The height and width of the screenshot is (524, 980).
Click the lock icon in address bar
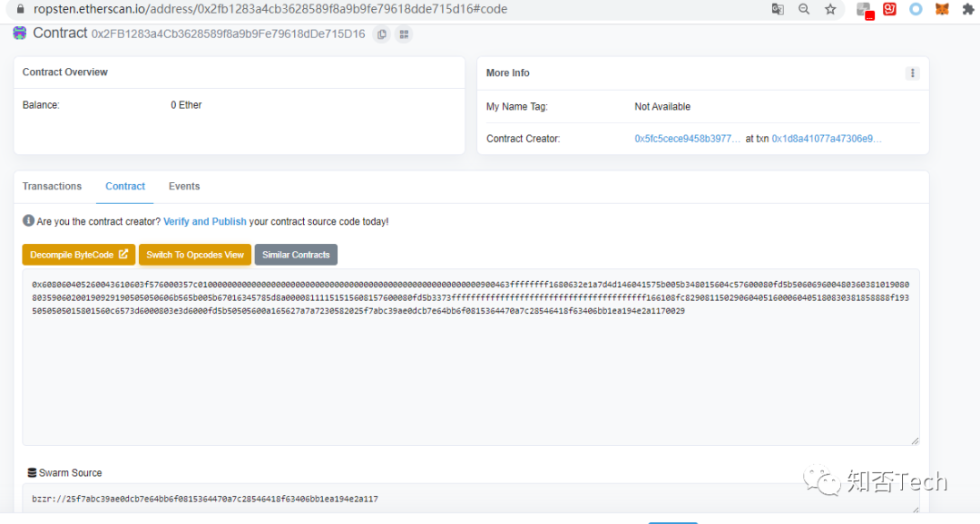[20, 9]
